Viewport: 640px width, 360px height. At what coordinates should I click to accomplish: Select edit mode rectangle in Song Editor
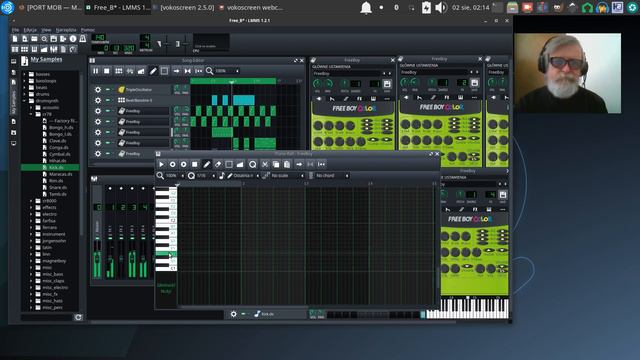(x=164, y=71)
